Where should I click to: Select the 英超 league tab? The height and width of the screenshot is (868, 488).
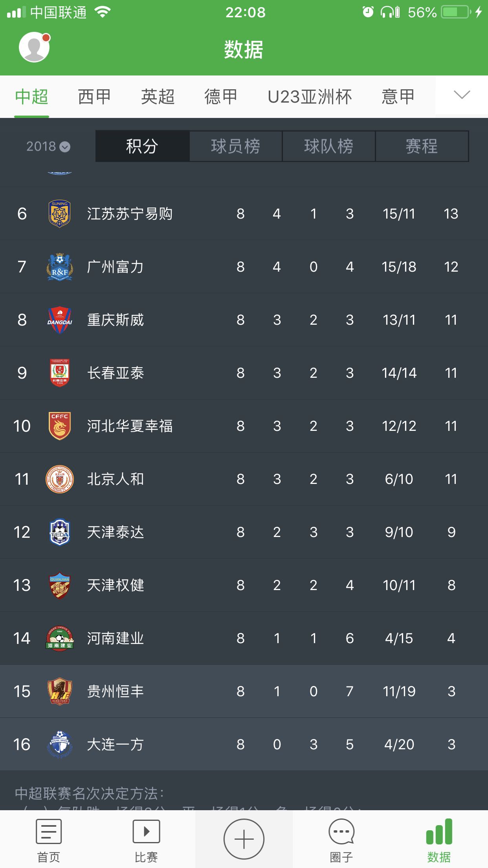click(x=158, y=97)
